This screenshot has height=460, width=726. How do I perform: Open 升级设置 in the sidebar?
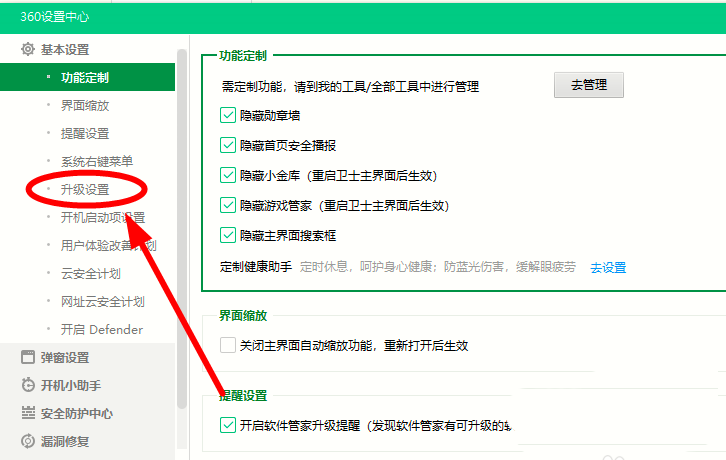coord(85,189)
